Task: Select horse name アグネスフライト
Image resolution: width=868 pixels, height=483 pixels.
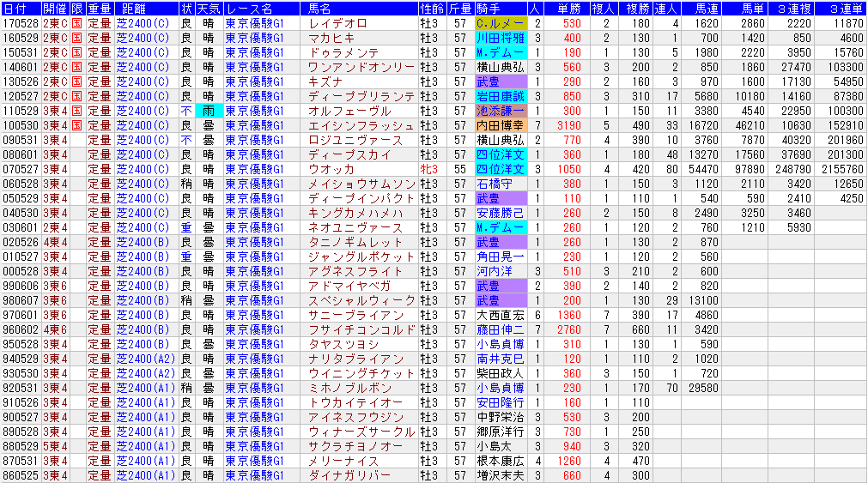Action: click(x=355, y=271)
